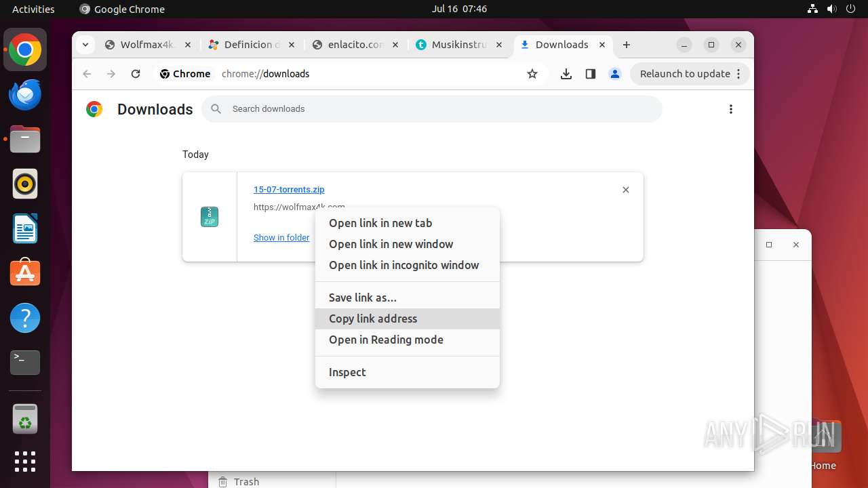Launch Terminal from the dock

tap(25, 363)
